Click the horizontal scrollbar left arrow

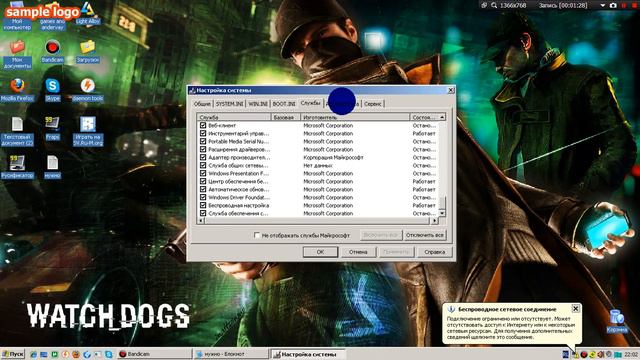pyautogui.click(x=200, y=221)
